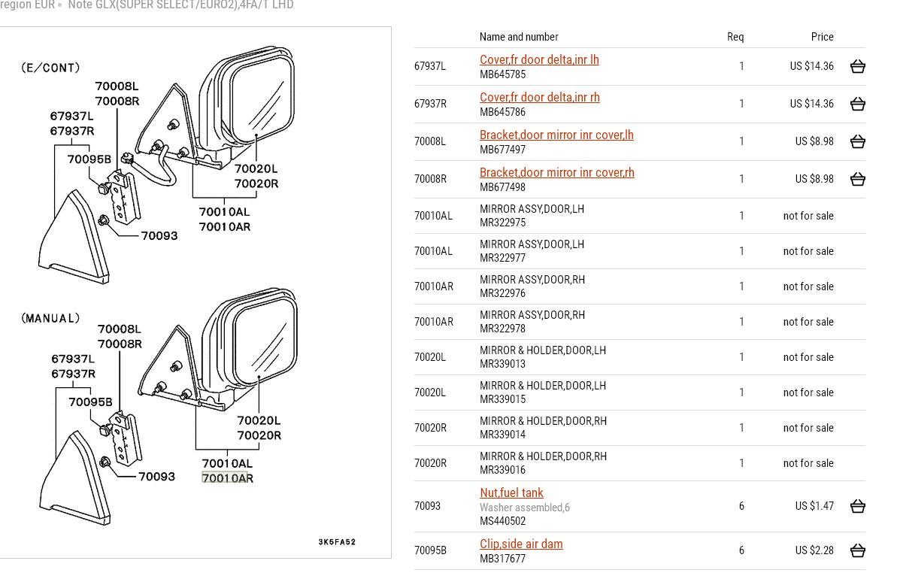Add Bracket door mirror inr cover lh to cart
The width and height of the screenshot is (897, 588).
point(857,141)
